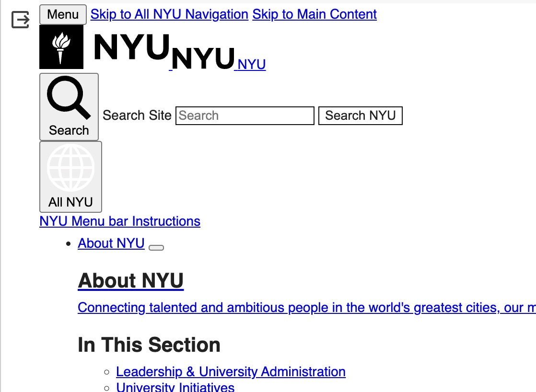Image resolution: width=536 pixels, height=392 pixels.
Task: Go to University Initiatives link
Action: [x=175, y=387]
